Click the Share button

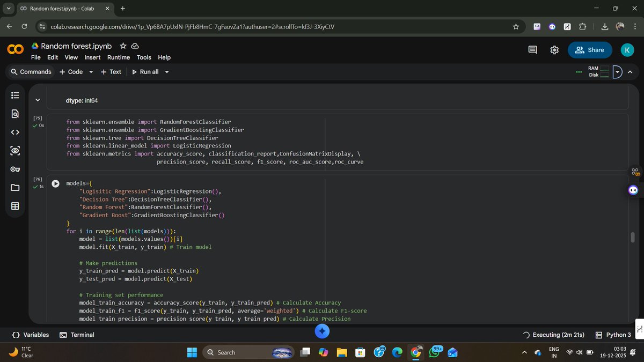pos(590,50)
